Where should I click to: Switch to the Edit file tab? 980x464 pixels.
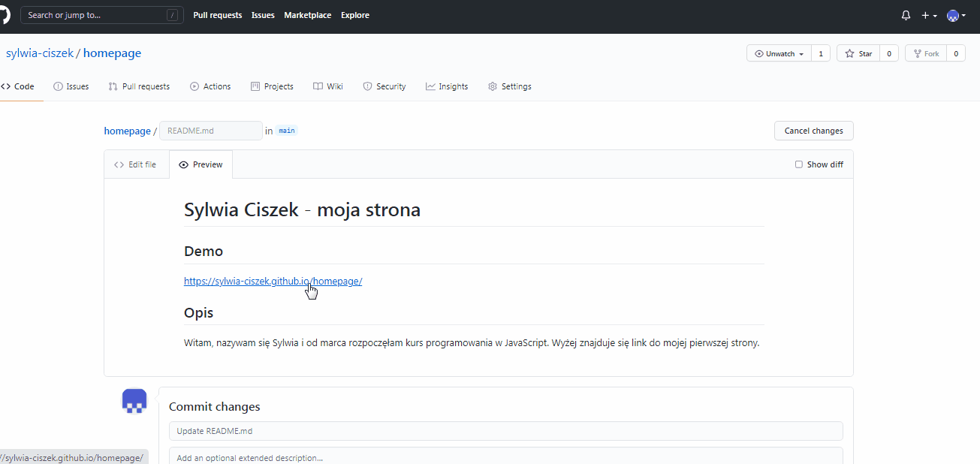coord(136,164)
